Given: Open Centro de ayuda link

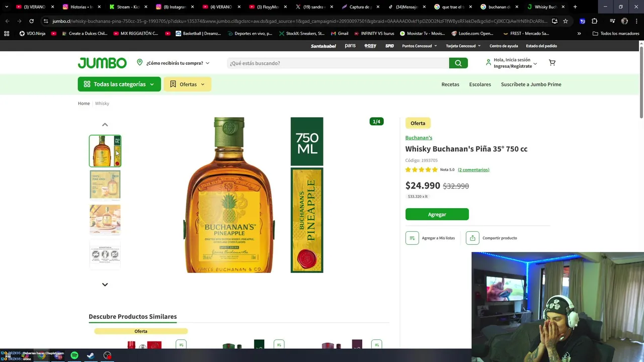Looking at the screenshot, I should pyautogui.click(x=504, y=46).
